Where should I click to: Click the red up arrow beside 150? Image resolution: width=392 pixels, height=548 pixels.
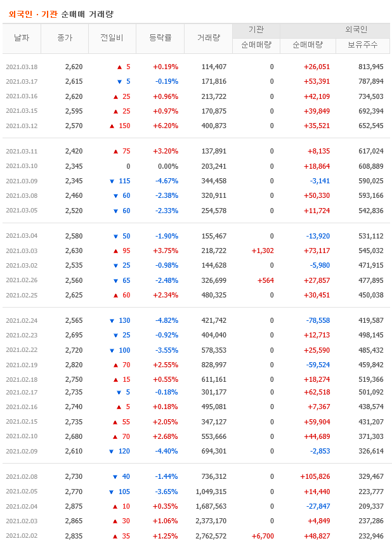(112, 126)
